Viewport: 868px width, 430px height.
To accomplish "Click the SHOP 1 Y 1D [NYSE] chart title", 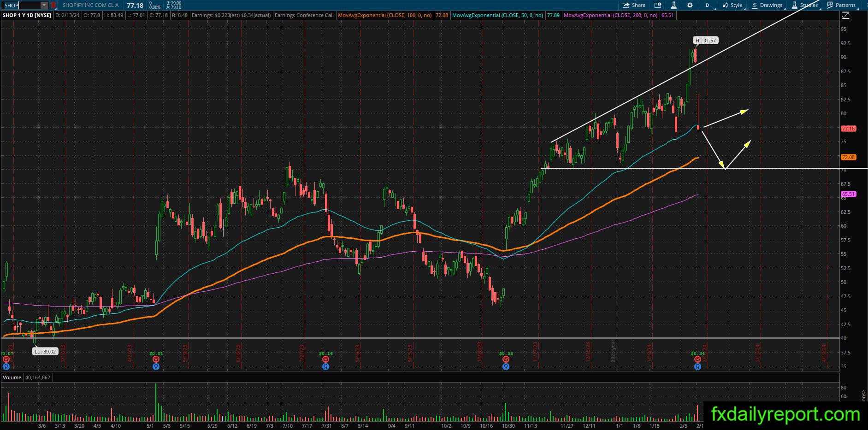I will coord(27,15).
